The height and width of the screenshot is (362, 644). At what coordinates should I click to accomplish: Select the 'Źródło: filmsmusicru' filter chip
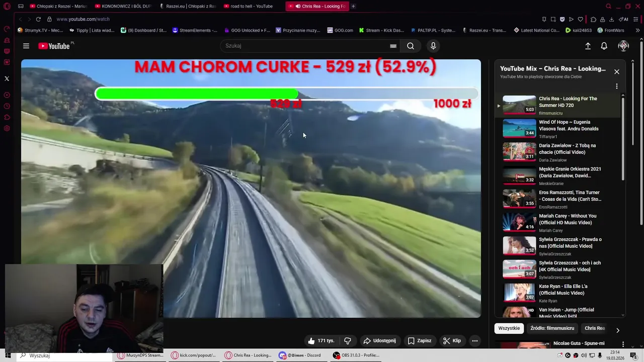(x=552, y=328)
